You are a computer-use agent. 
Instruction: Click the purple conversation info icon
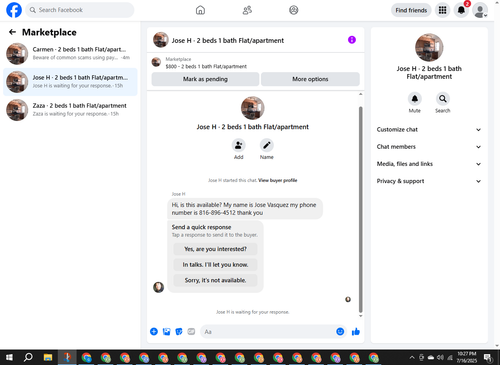[352, 40]
